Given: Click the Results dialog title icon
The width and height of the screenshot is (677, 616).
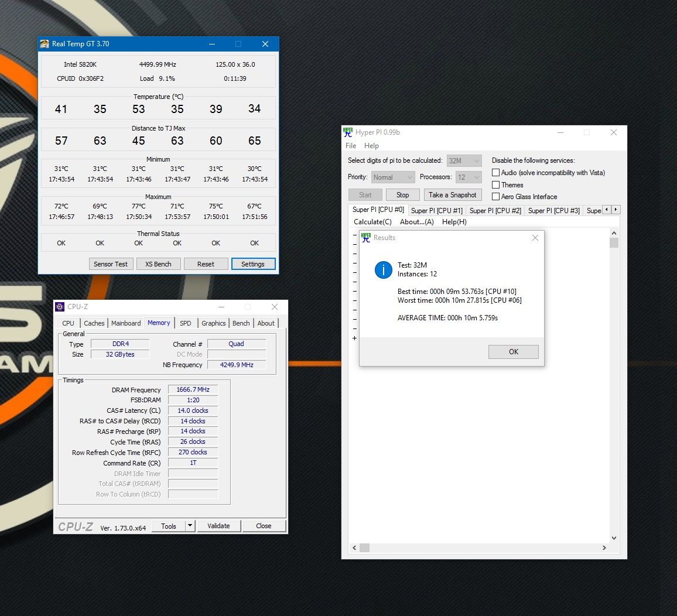Looking at the screenshot, I should point(366,238).
